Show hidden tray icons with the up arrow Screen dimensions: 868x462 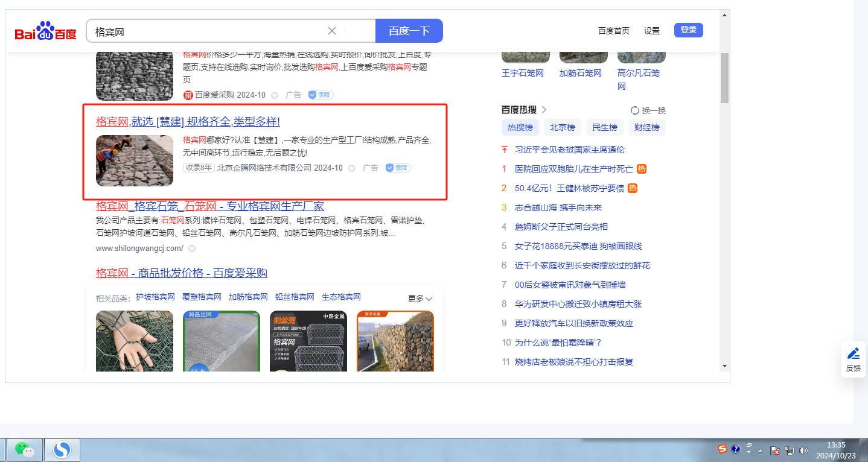[x=761, y=451]
